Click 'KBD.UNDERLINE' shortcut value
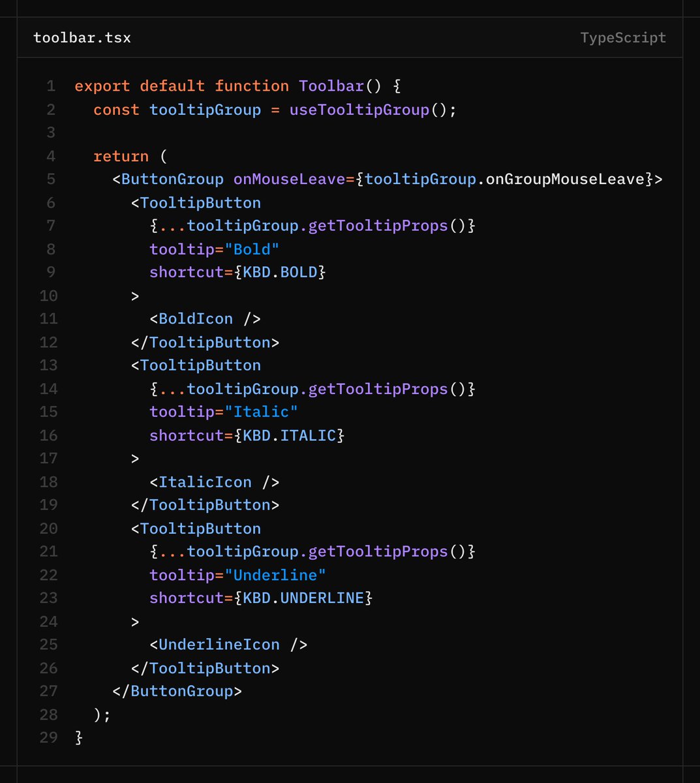The width and height of the screenshot is (700, 783). [x=303, y=598]
